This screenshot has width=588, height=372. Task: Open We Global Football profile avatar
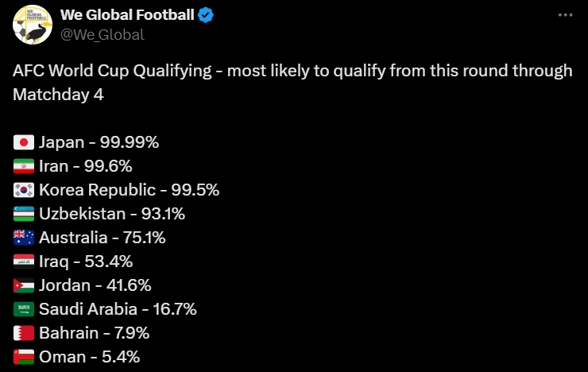[33, 24]
